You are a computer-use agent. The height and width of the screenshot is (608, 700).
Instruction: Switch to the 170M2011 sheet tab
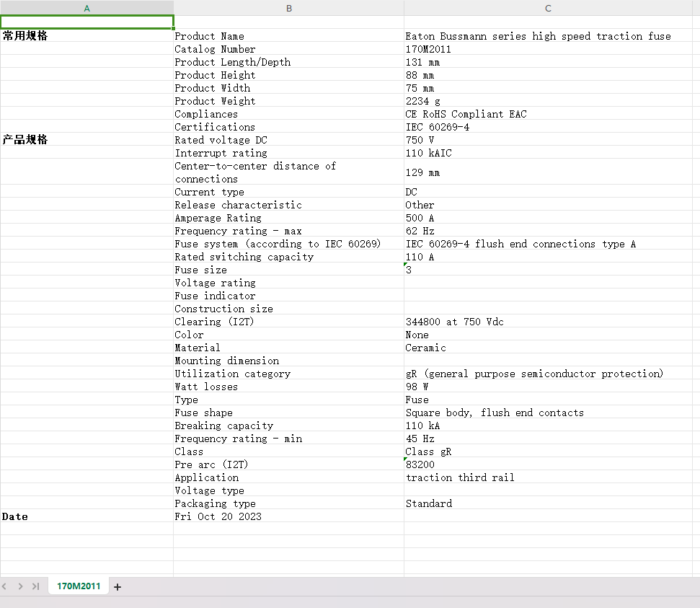point(79,586)
